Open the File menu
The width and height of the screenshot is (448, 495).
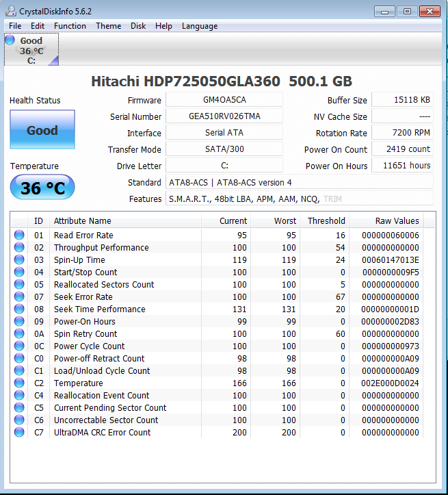15,26
